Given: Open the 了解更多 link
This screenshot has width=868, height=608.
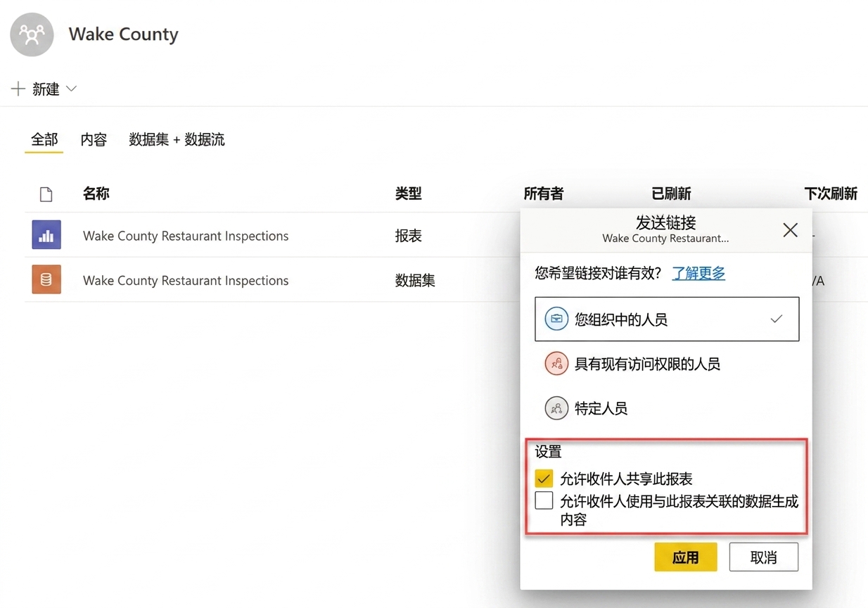Looking at the screenshot, I should tap(698, 273).
